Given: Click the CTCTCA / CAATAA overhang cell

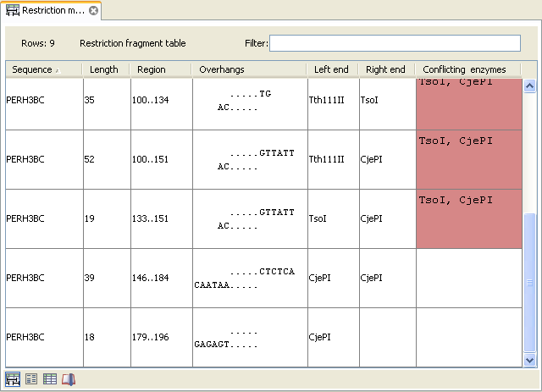Looking at the screenshot, I should coord(250,278).
